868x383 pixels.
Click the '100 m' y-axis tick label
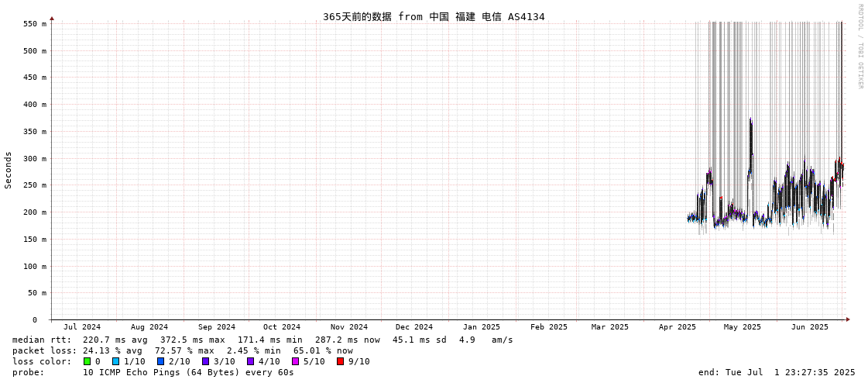(x=35, y=266)
